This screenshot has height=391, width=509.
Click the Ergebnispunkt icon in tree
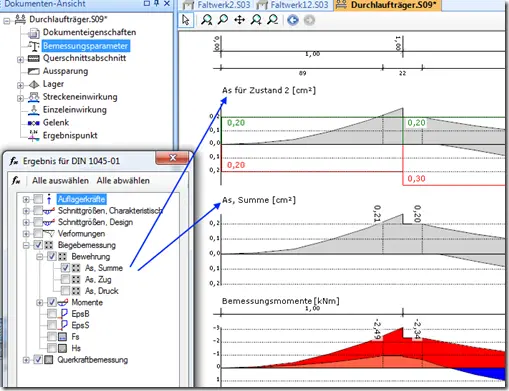click(33, 136)
